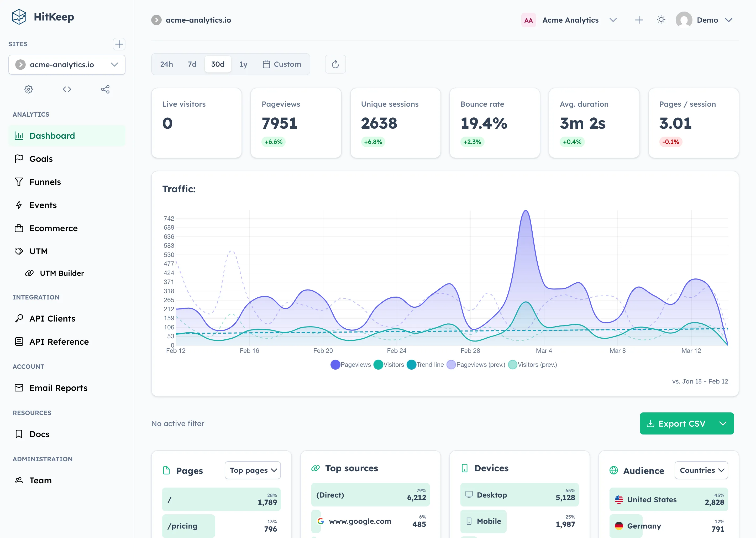Screen dimensions: 756x538
Task: Open site settings gear icon
Action: (28, 89)
